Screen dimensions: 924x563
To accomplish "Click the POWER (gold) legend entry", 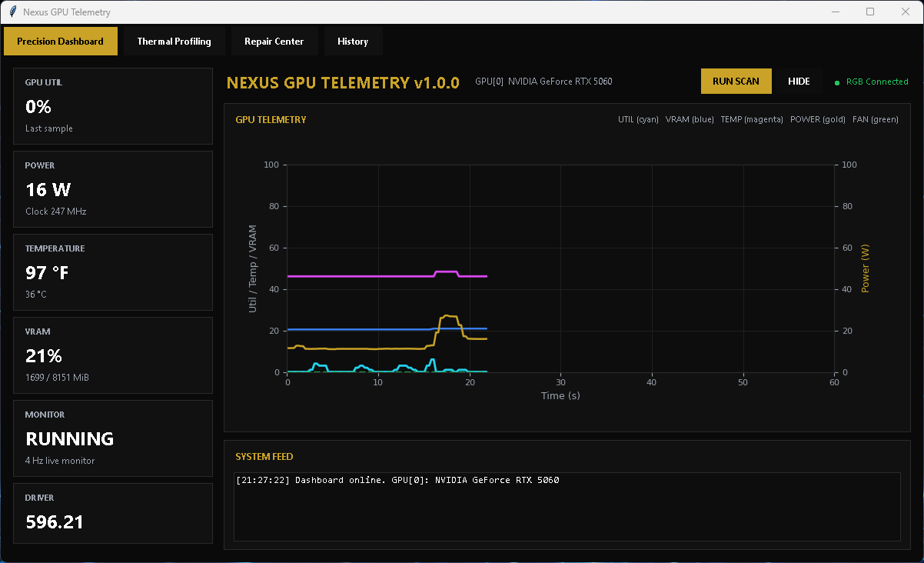I will tap(818, 119).
